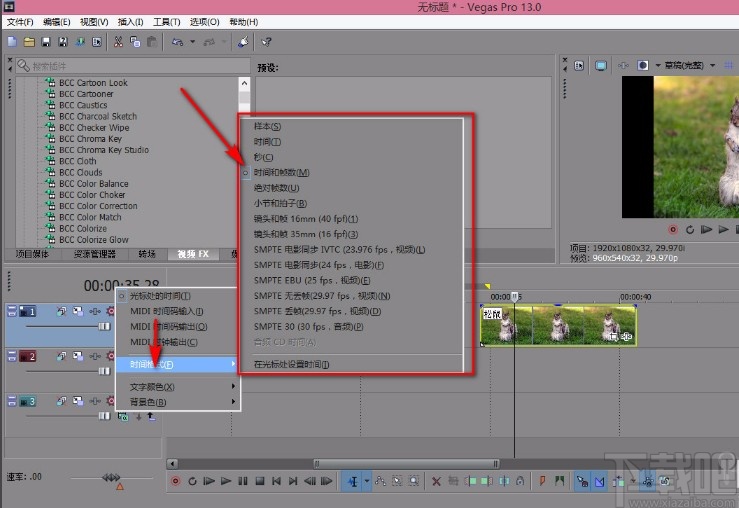Click 在光标处设置时间(I) entry
The image size is (739, 508).
291,364
